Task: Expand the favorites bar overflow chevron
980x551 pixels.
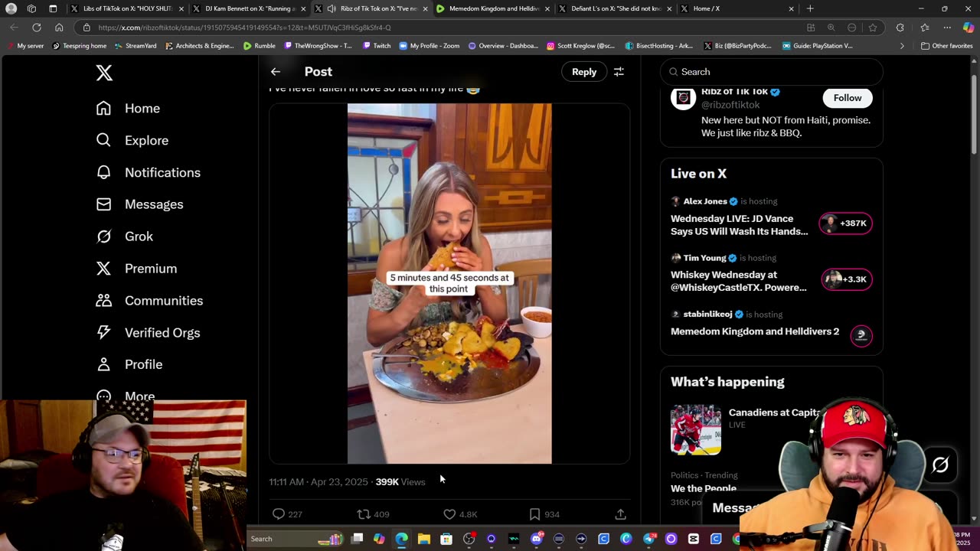Action: 902,46
